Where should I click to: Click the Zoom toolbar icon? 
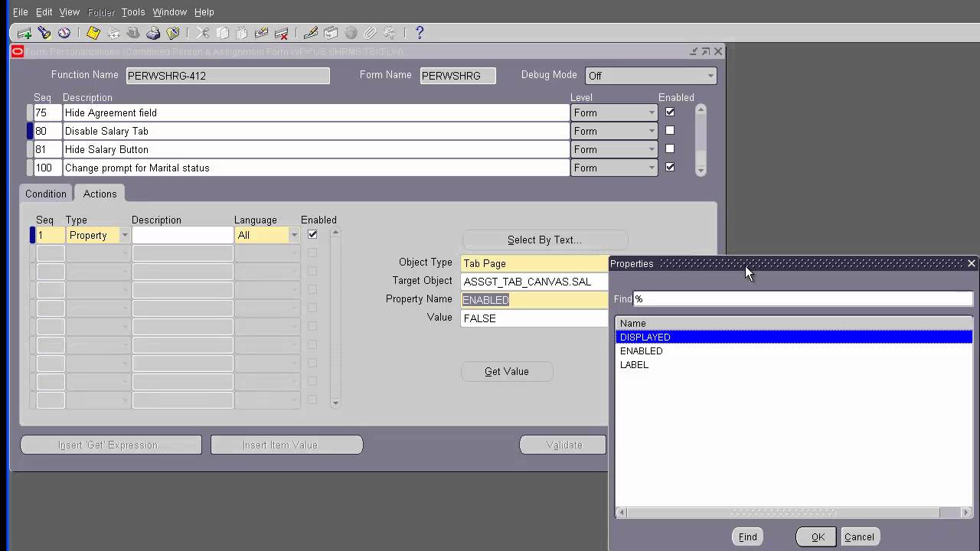point(331,33)
